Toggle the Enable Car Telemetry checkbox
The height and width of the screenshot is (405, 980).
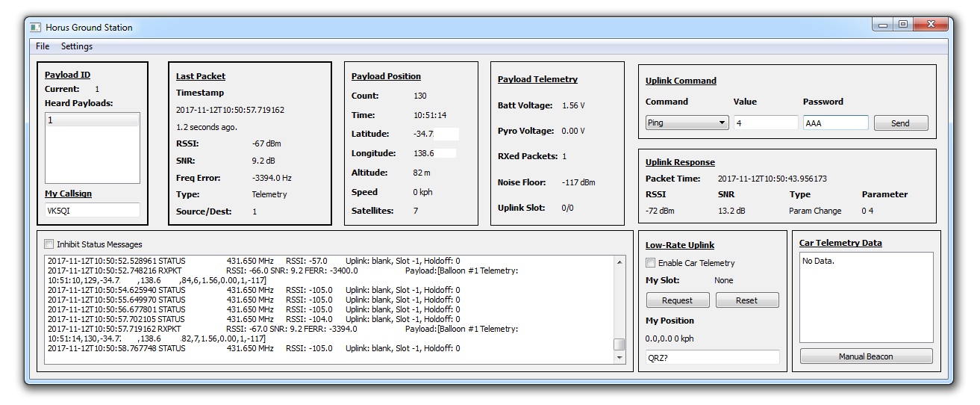651,263
